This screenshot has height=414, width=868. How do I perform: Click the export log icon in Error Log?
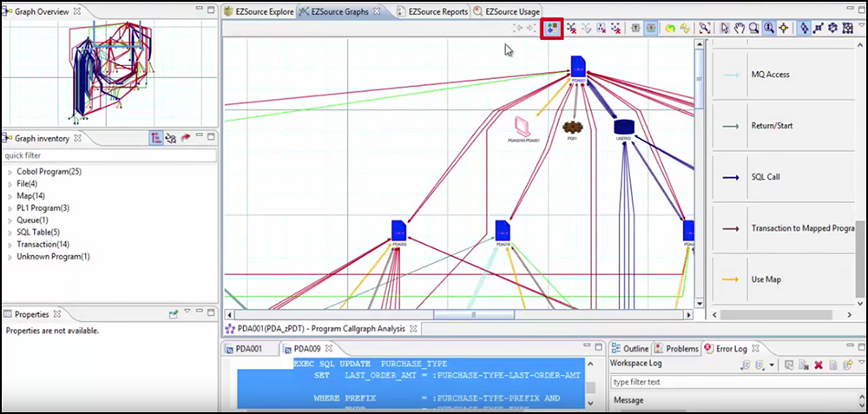[x=745, y=365]
